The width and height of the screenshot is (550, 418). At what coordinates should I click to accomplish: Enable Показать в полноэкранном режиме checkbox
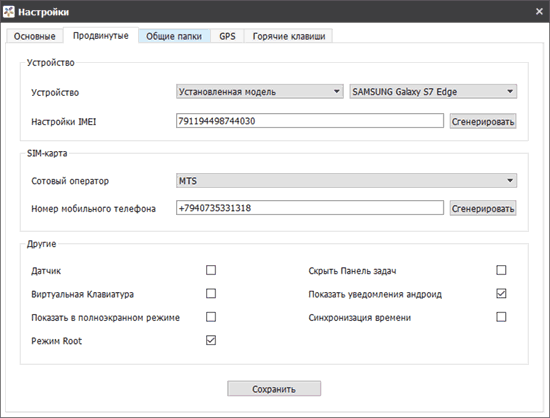point(211,317)
